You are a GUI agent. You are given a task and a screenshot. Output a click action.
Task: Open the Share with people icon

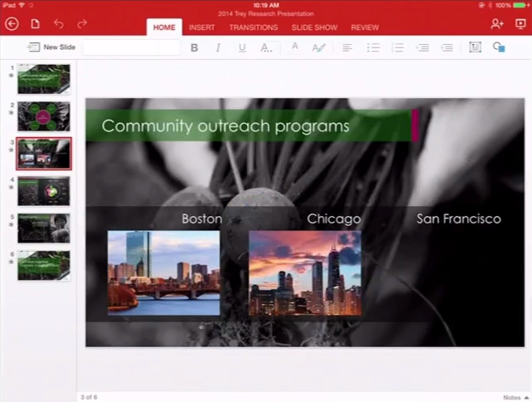click(496, 24)
